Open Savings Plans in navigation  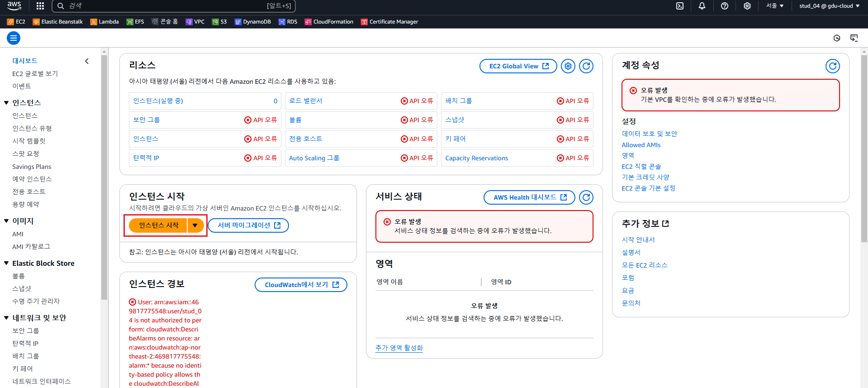click(x=32, y=167)
